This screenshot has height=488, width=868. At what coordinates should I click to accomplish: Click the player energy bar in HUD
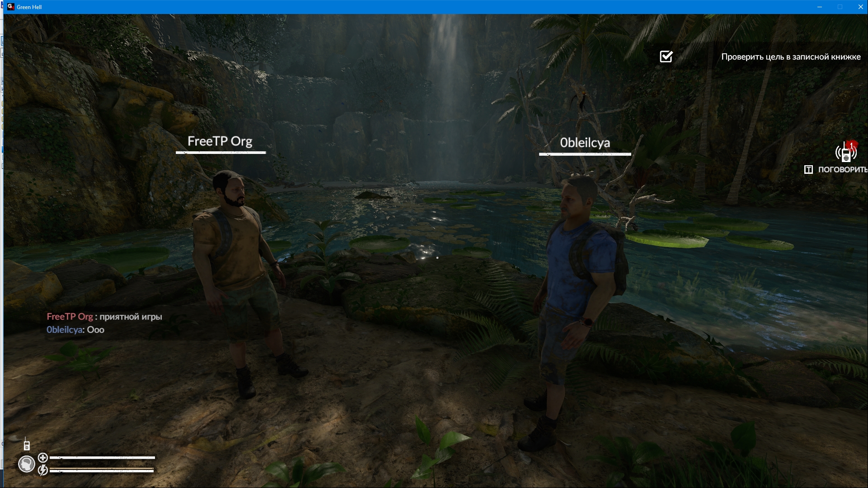[102, 470]
